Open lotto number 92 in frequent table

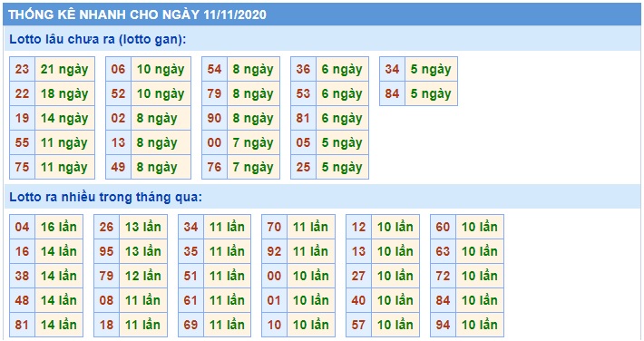point(274,251)
